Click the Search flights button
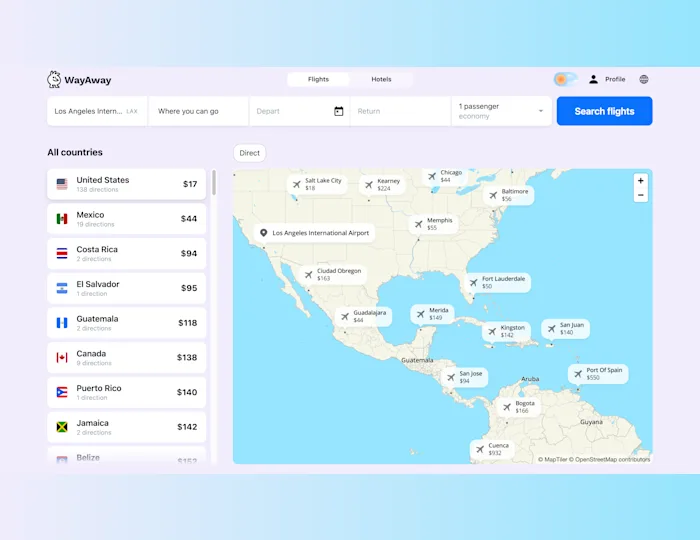The height and width of the screenshot is (540, 700). pos(604,111)
